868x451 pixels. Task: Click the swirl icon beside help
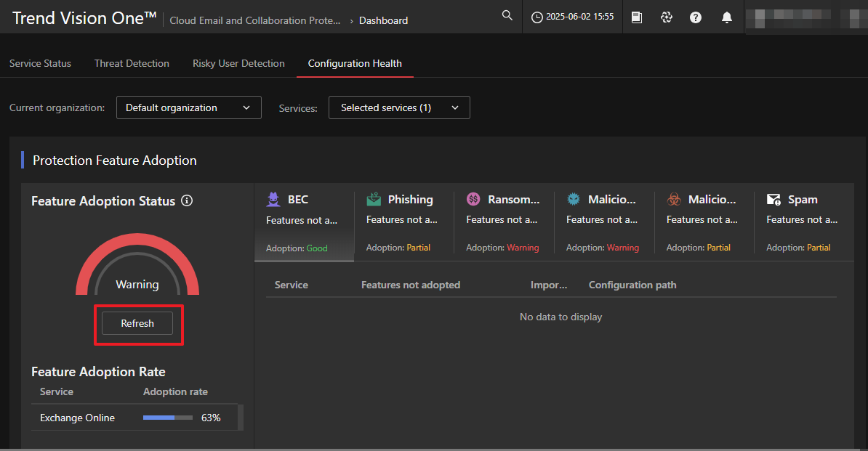pos(666,17)
